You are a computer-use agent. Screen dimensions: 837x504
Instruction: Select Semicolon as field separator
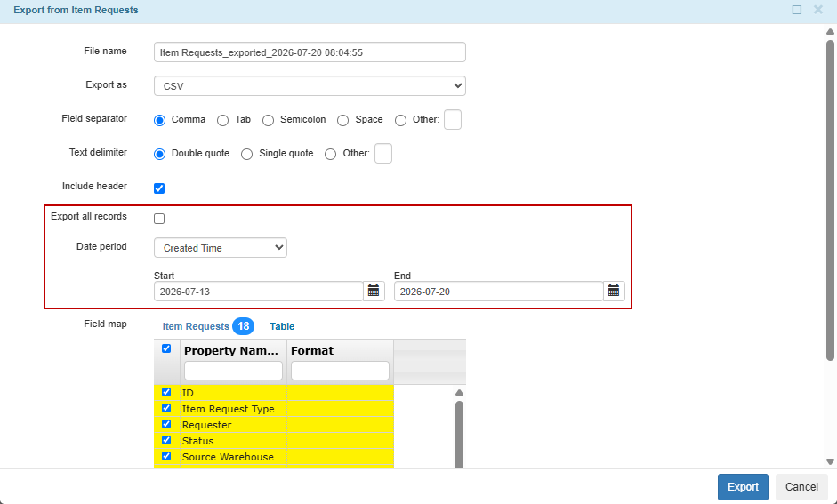[268, 121]
